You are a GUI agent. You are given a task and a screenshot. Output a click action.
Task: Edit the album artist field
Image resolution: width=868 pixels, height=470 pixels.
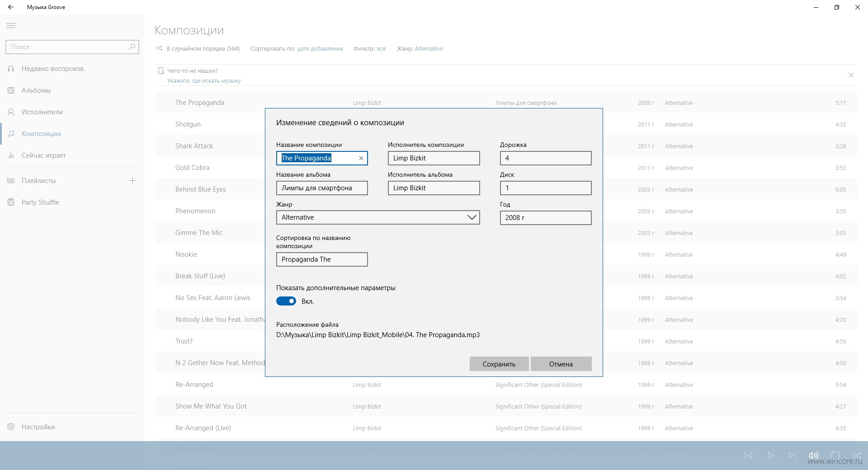pyautogui.click(x=434, y=188)
